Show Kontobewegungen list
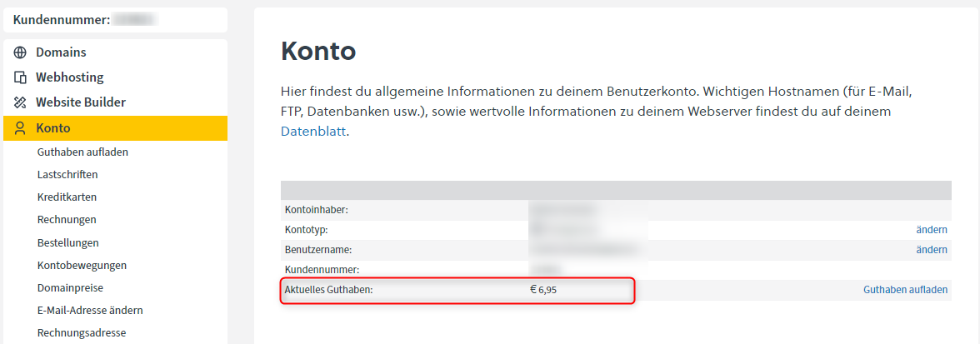This screenshot has width=980, height=344. click(82, 266)
